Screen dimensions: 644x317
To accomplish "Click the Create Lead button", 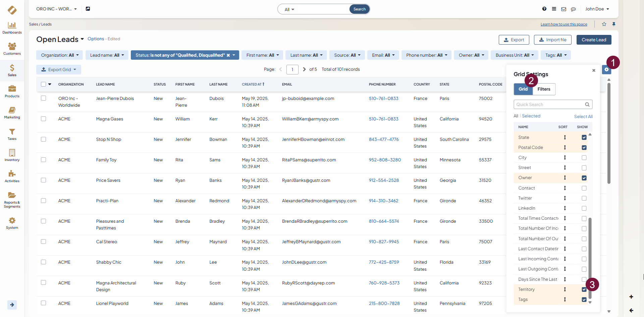I will tap(594, 40).
